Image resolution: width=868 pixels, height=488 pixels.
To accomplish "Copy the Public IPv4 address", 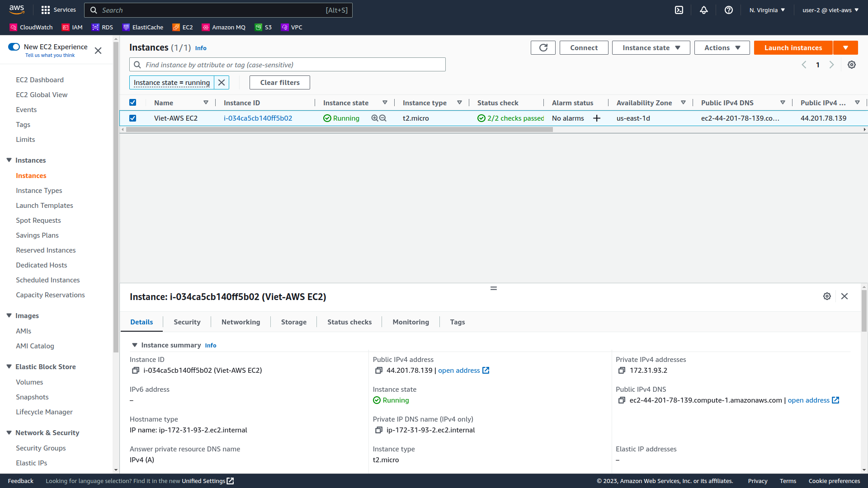I will tap(379, 370).
